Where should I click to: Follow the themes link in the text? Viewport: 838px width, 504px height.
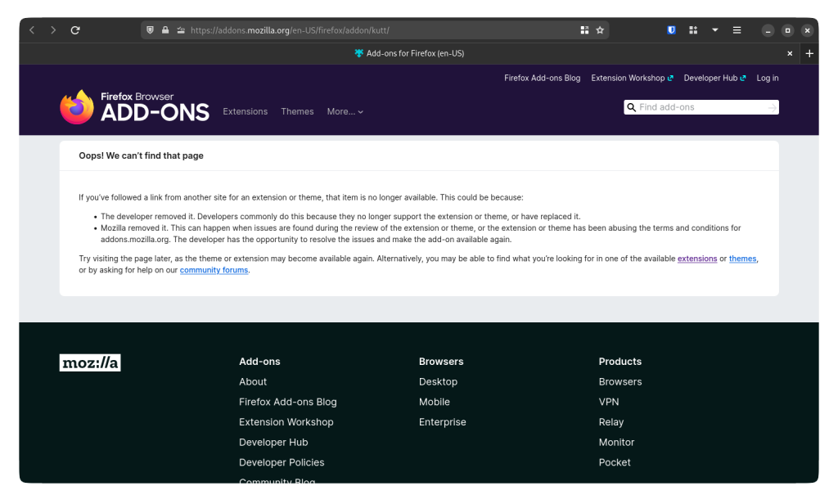pos(742,259)
